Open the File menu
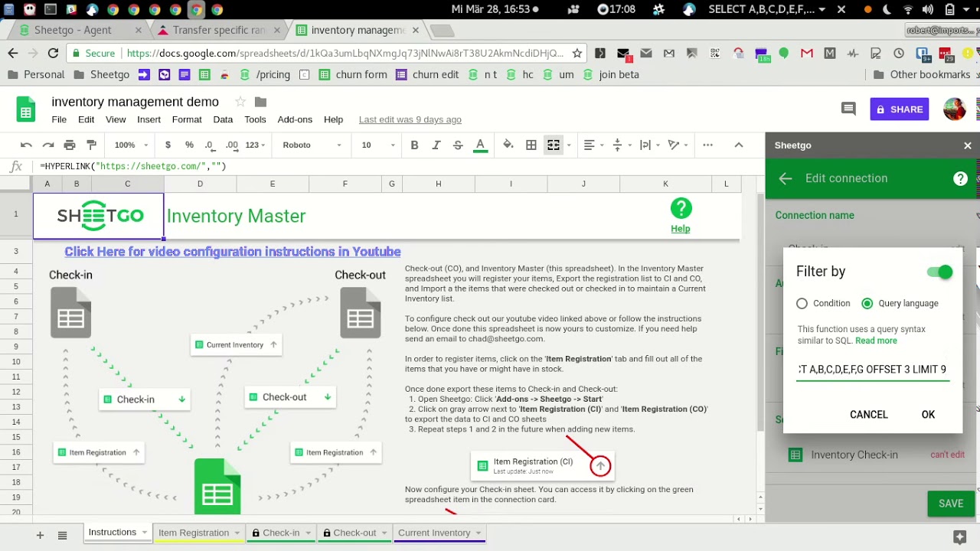The height and width of the screenshot is (551, 980). [x=59, y=119]
